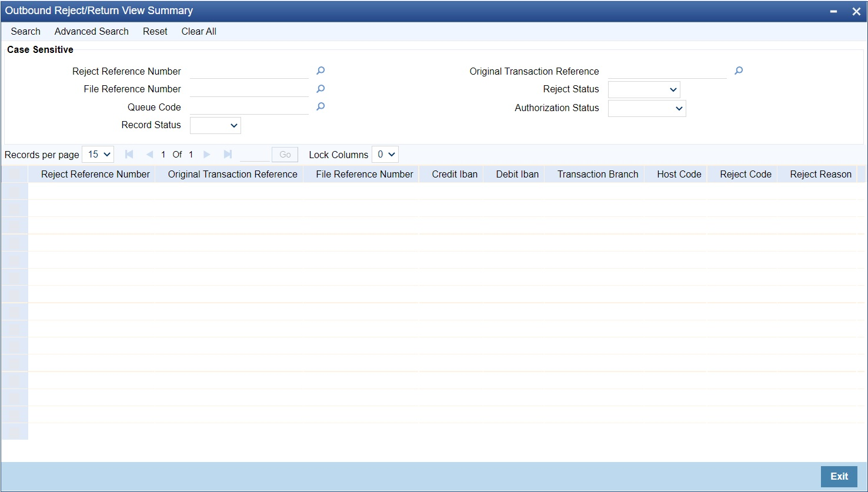The width and height of the screenshot is (868, 492).
Task: Minimize the Outbound Reject/Return View window
Action: [833, 11]
